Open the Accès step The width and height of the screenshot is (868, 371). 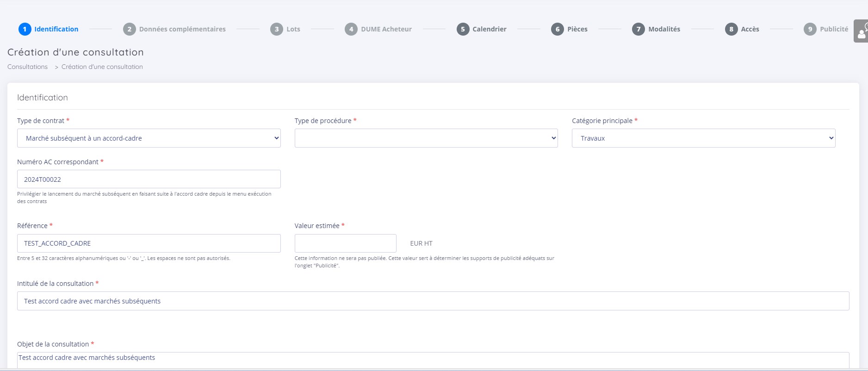tap(750, 29)
